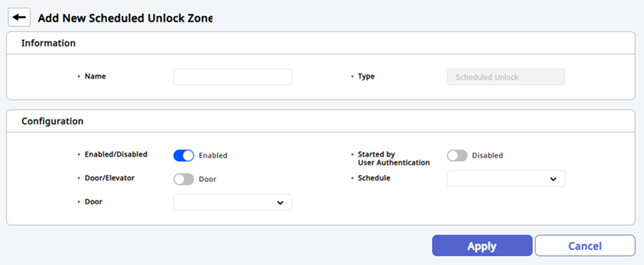Switch the Door/Elevator toggle
The height and width of the screenshot is (265, 644).
pos(184,179)
